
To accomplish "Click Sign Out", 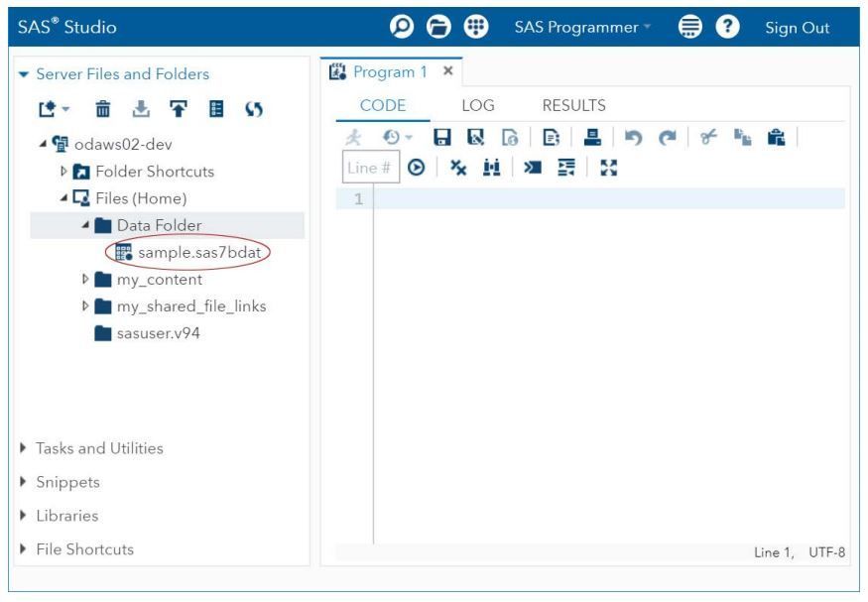I will pyautogui.click(x=798, y=28).
